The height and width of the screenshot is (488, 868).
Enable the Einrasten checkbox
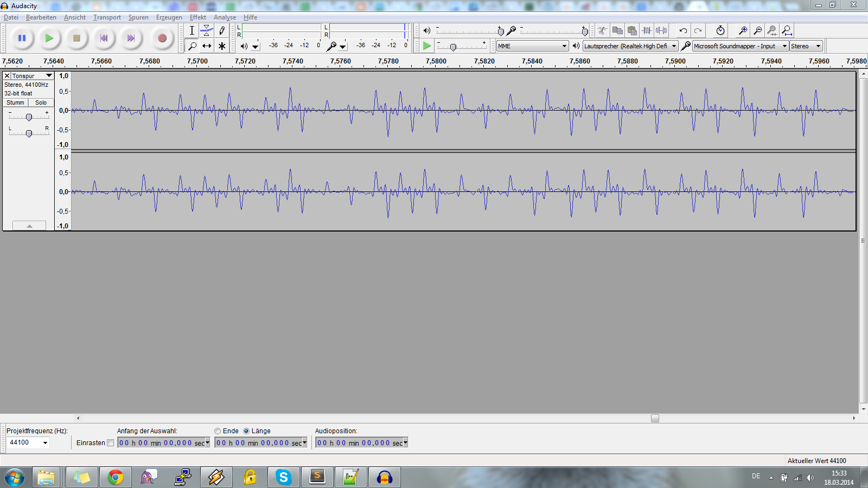click(x=111, y=443)
